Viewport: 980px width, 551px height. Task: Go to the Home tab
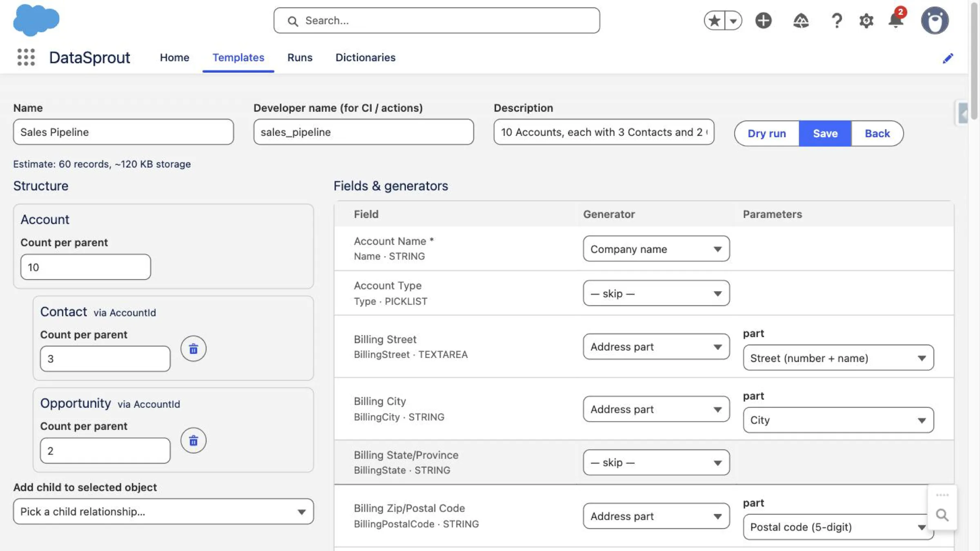click(174, 57)
